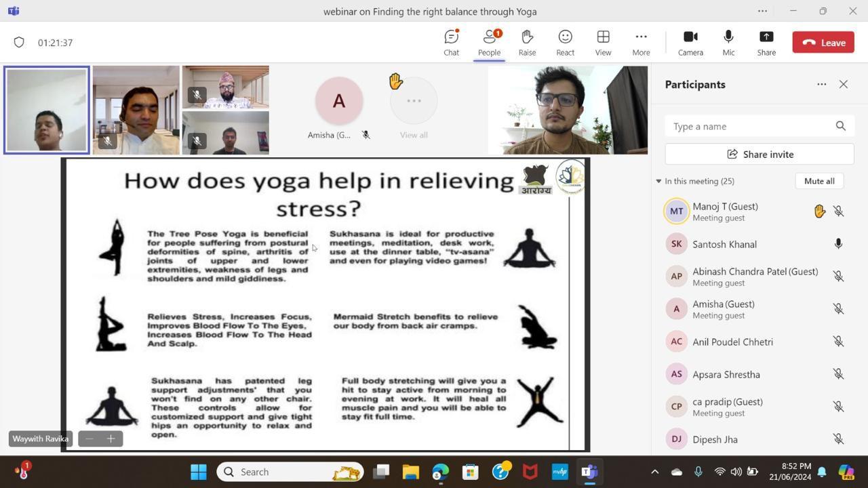
Task: Toggle Santosh Khanal's microphone
Action: click(x=838, y=244)
